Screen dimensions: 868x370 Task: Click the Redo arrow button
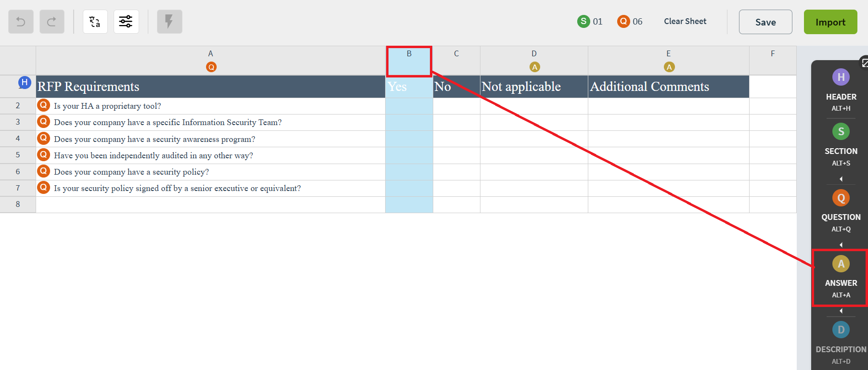pos(52,22)
